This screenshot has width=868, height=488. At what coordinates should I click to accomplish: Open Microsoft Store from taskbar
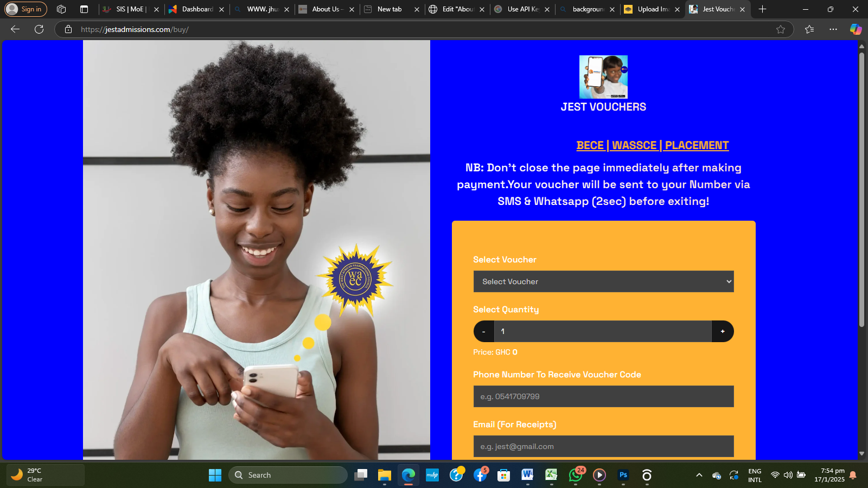click(x=504, y=475)
